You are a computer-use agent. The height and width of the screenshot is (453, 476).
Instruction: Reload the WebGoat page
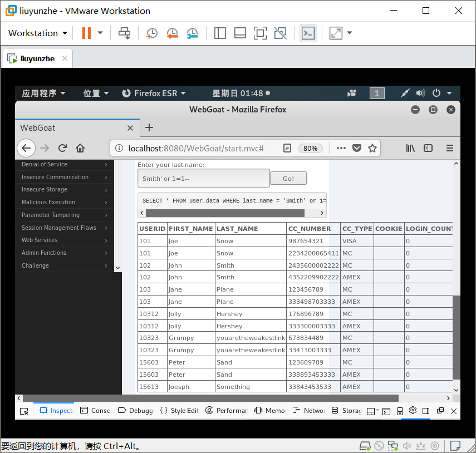62,148
